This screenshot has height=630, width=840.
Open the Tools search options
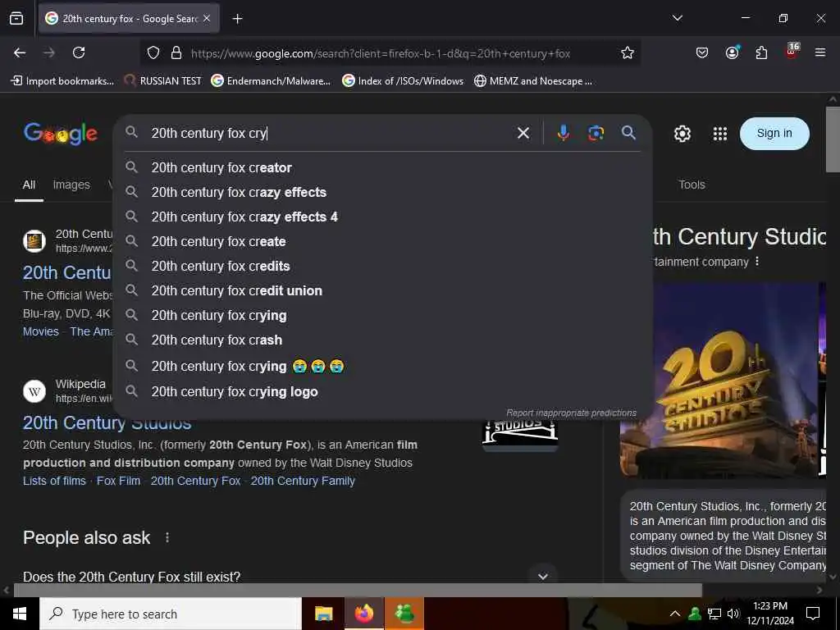692,185
